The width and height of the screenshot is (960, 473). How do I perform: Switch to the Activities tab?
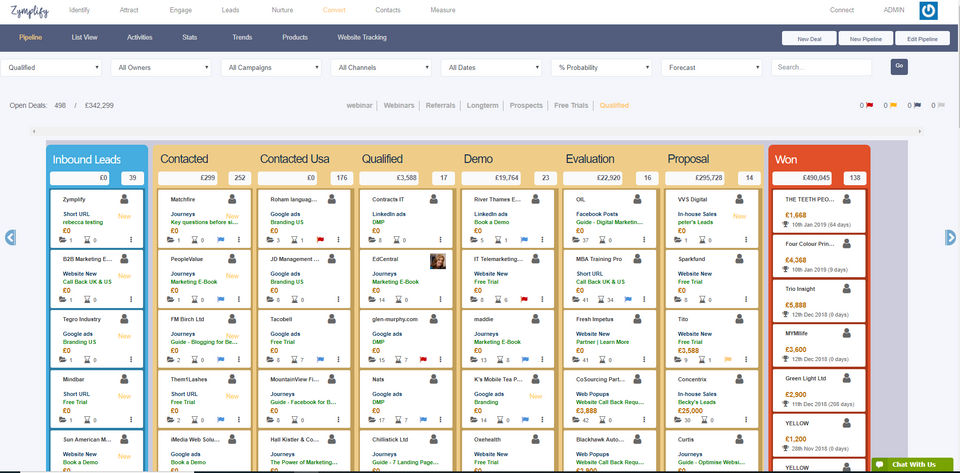coord(140,37)
